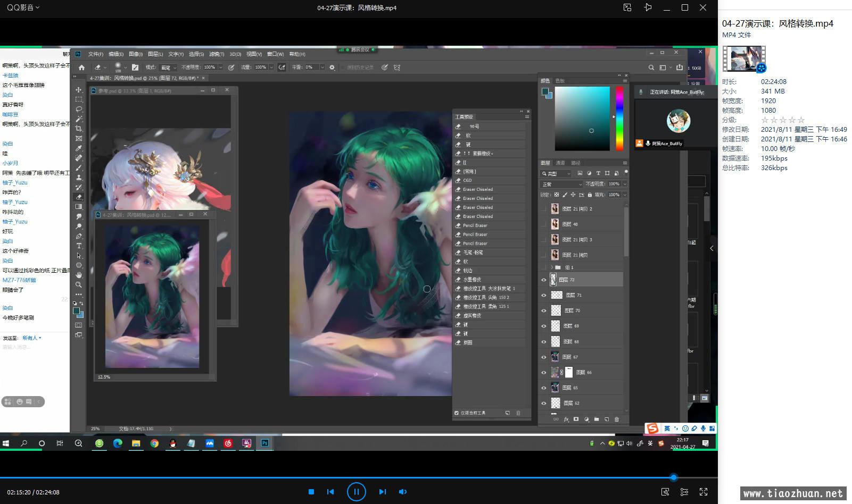Skip to the next video
Screen dimensions: 852x504
point(382,492)
